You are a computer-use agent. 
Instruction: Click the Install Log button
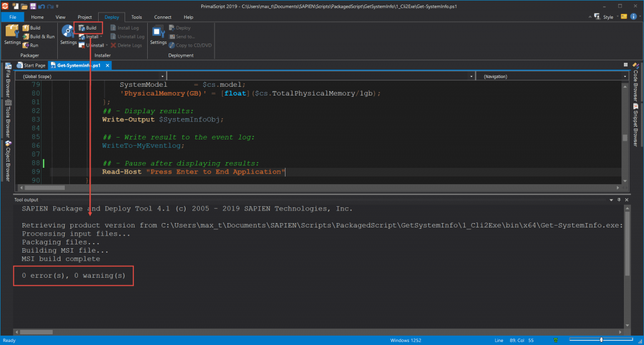[x=125, y=28]
